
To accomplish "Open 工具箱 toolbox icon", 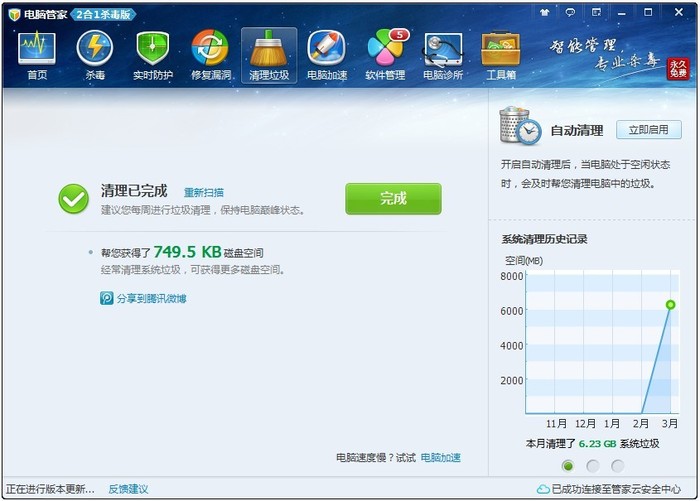I will point(501,54).
